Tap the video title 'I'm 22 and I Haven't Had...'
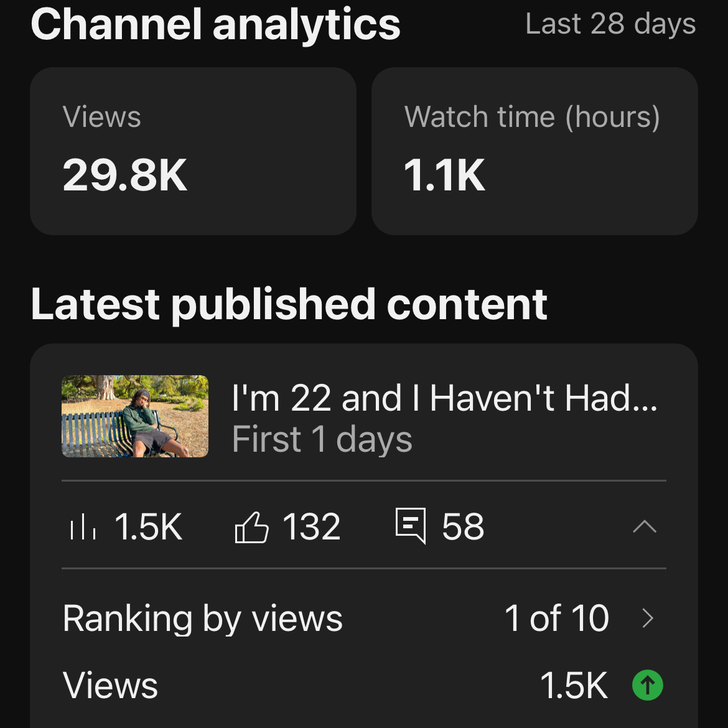The height and width of the screenshot is (728, 728). [444, 398]
